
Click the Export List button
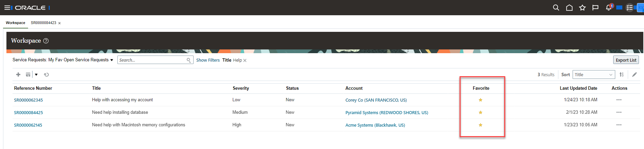tap(626, 60)
